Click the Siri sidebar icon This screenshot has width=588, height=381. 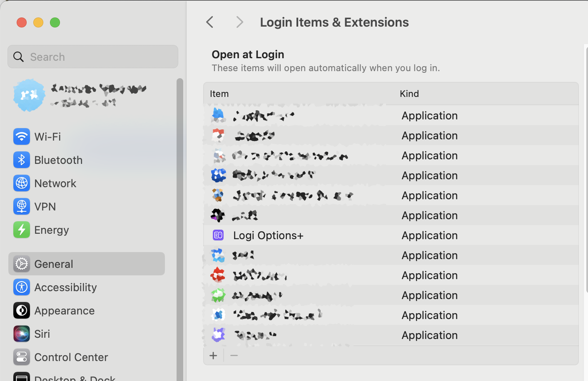(x=21, y=334)
